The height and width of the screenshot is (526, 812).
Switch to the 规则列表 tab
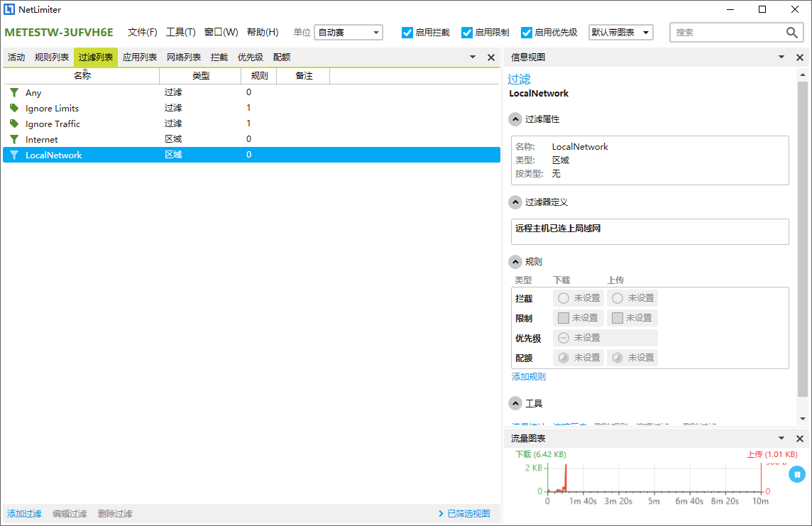click(52, 57)
